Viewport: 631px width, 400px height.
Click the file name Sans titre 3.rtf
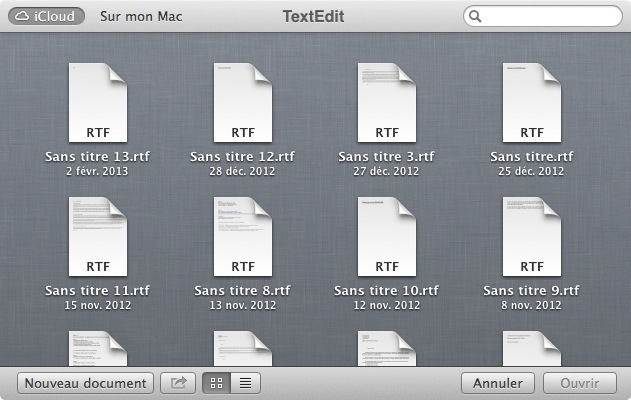point(386,156)
